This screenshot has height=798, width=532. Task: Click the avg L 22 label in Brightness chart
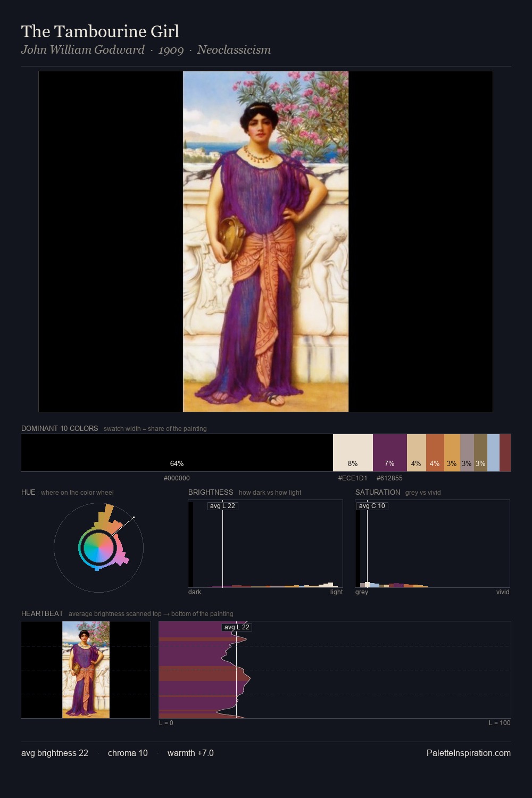pos(222,506)
